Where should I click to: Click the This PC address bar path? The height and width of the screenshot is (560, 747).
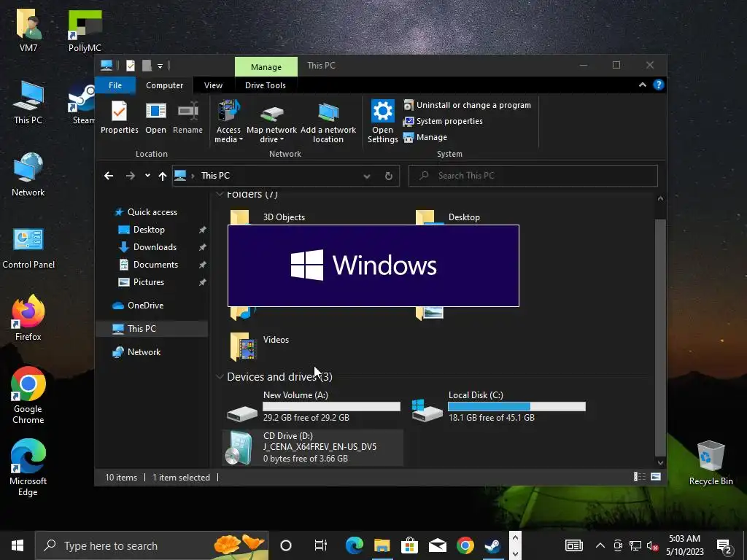[x=215, y=176]
